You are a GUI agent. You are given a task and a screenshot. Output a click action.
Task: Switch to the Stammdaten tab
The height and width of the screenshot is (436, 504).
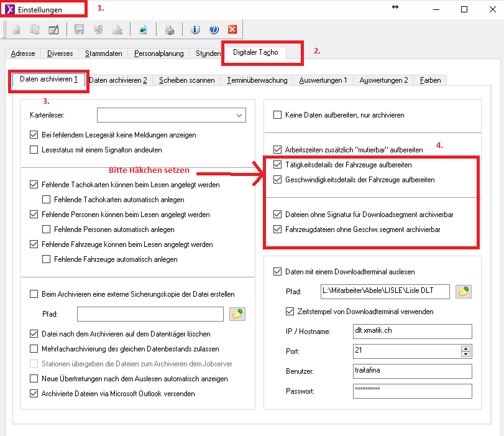(103, 53)
